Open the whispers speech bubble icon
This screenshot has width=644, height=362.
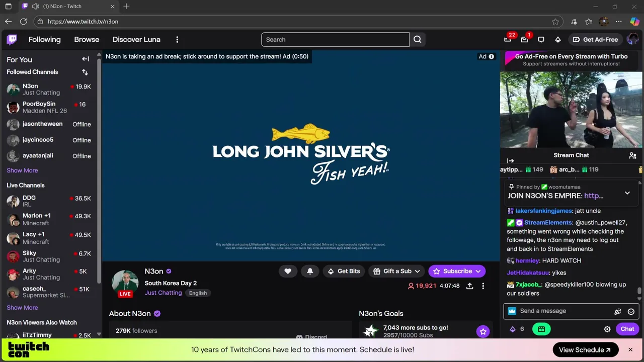click(x=541, y=40)
